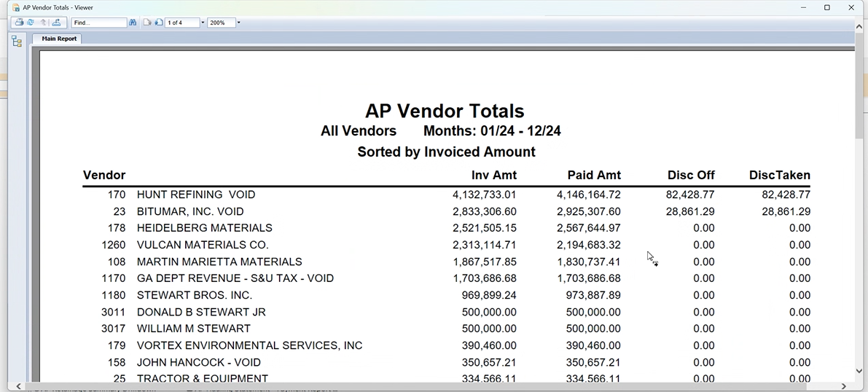The image size is (868, 392).
Task: Select MARTIN MARIETTA MATERIALS vendor name
Action: click(219, 262)
